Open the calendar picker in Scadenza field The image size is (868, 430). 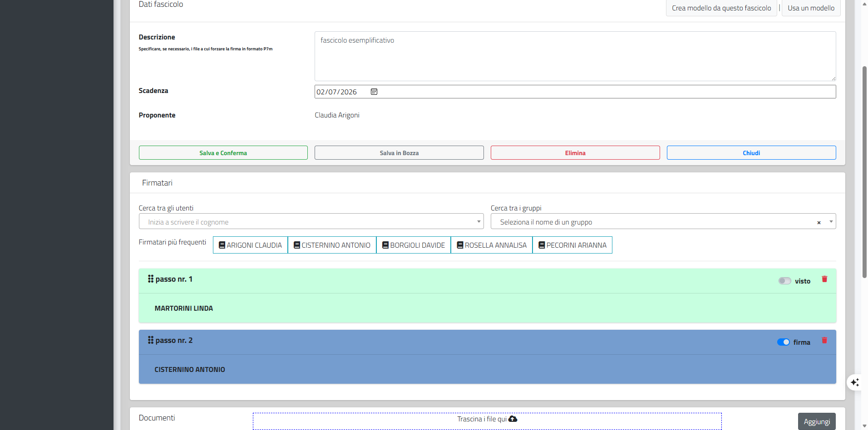(x=374, y=92)
